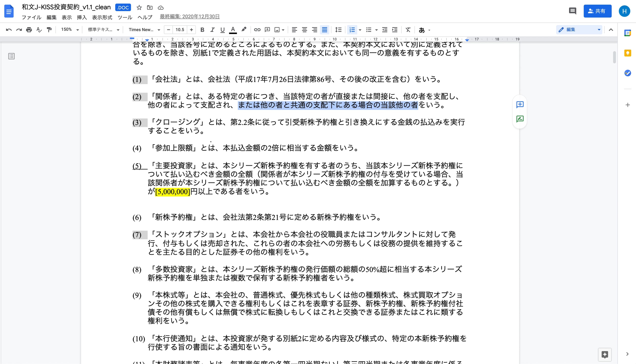Viewport: 636px width, 364px height.
Task: Open the ファイル menu
Action: point(32,17)
